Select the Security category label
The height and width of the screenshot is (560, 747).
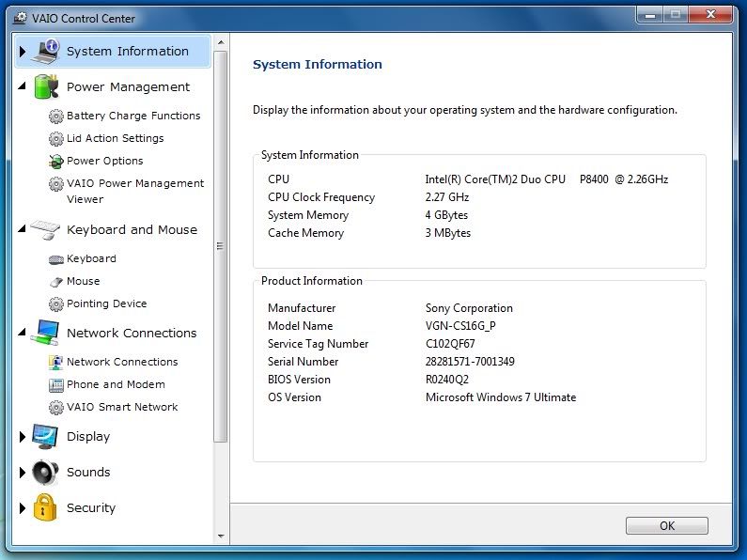pyautogui.click(x=91, y=508)
